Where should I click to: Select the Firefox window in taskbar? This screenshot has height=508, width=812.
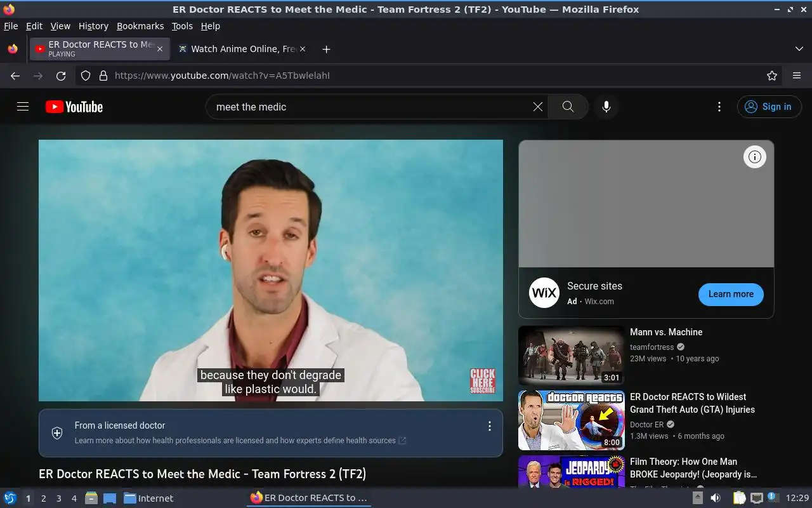pos(309,498)
